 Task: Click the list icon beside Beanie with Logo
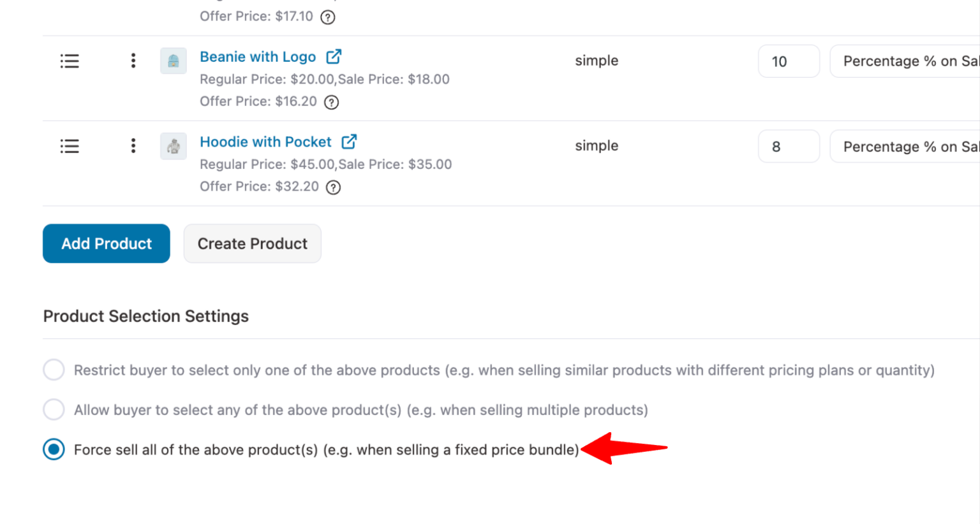click(70, 61)
